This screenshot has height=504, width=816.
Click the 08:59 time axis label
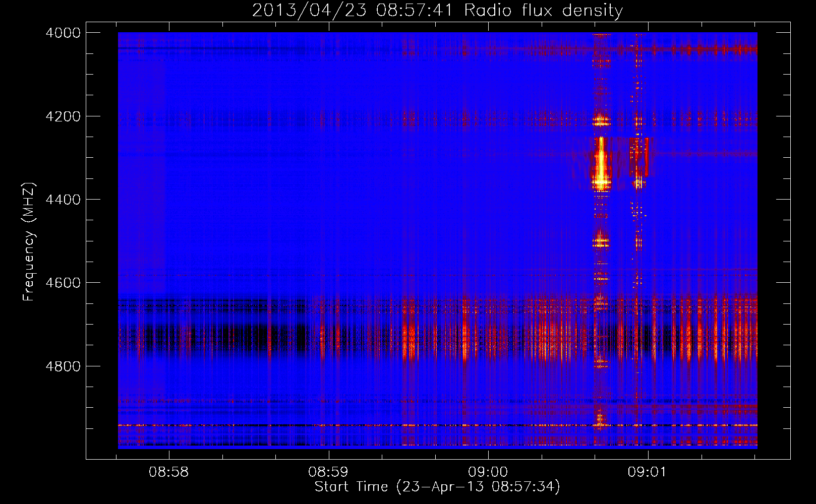pos(328,472)
